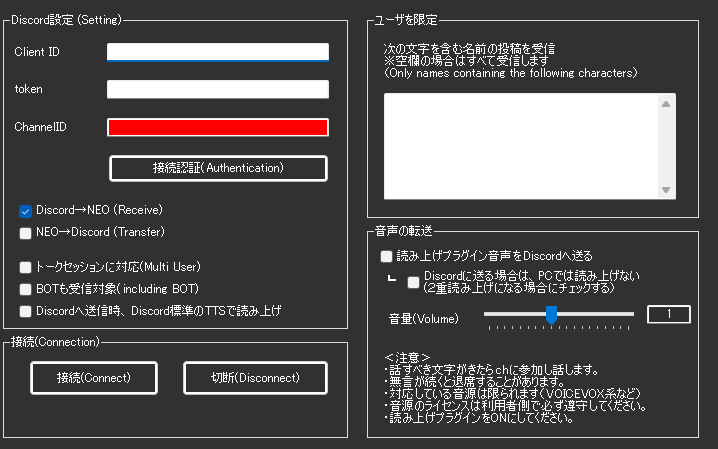Viewport: 718px width, 449px height.
Task: Click the token input field
Action: click(x=218, y=89)
